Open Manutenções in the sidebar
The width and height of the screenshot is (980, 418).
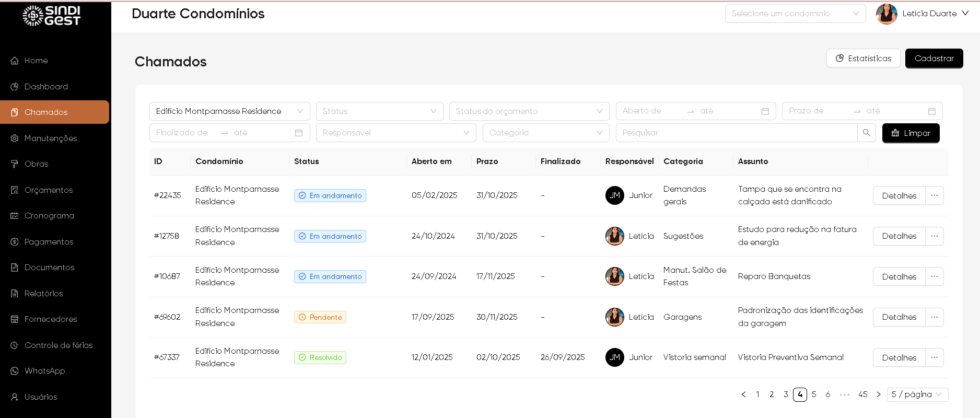(51, 138)
